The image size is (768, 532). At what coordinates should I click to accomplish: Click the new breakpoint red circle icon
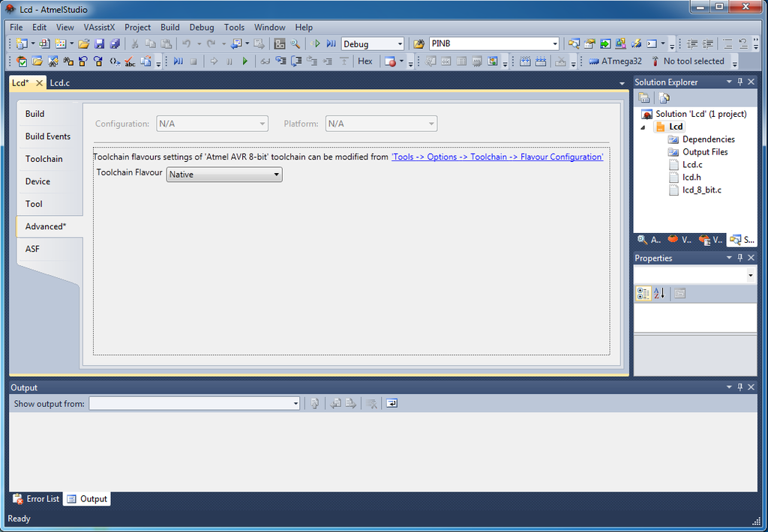[390, 61]
